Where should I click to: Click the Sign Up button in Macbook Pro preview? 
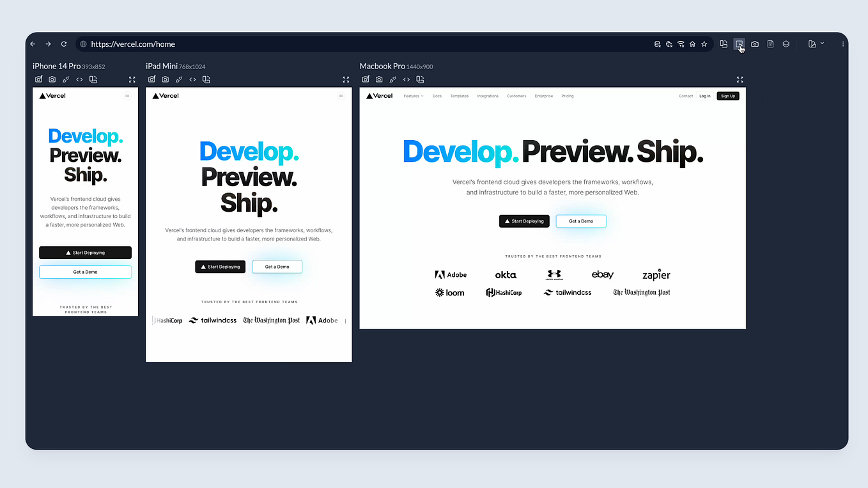(x=728, y=95)
